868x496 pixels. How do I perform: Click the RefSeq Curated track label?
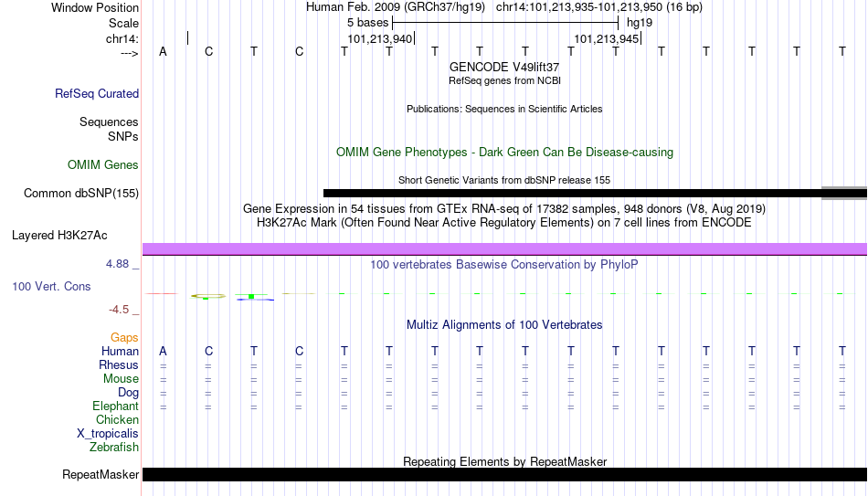(x=97, y=93)
